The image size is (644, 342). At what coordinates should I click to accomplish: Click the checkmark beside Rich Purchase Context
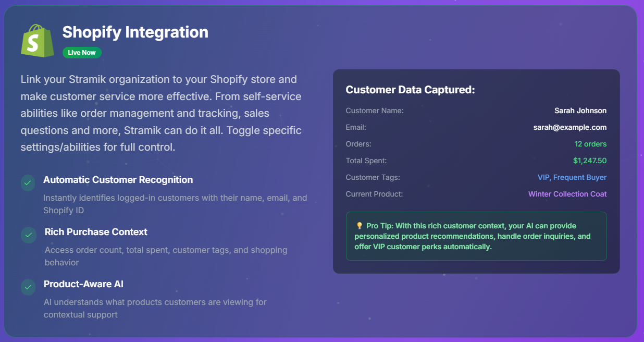(x=28, y=235)
